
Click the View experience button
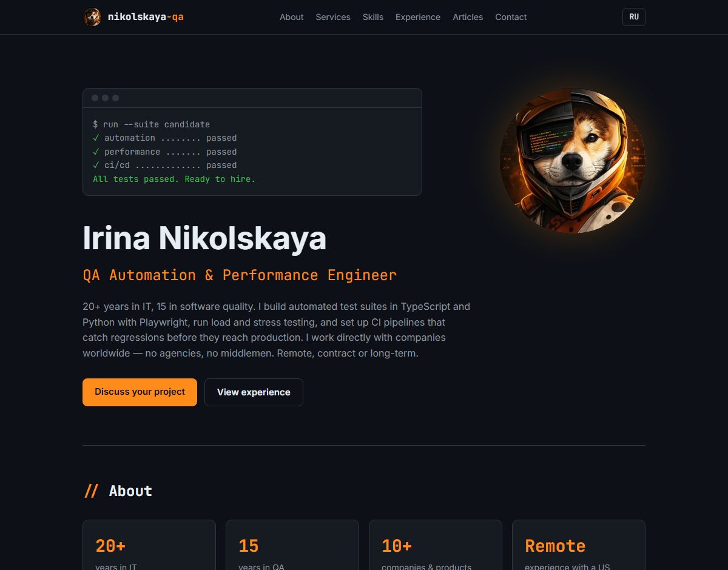[x=254, y=392]
